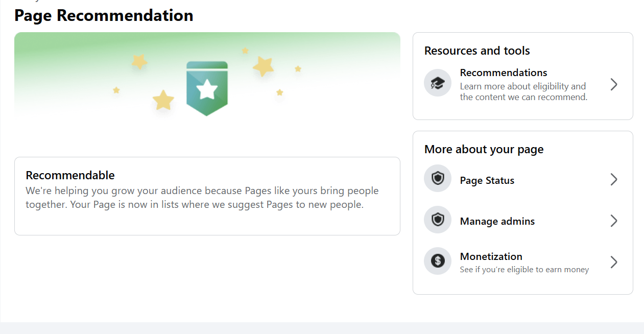Click the 'We're helping you grow your audience' paragraph
The height and width of the screenshot is (334, 644).
coord(202,198)
